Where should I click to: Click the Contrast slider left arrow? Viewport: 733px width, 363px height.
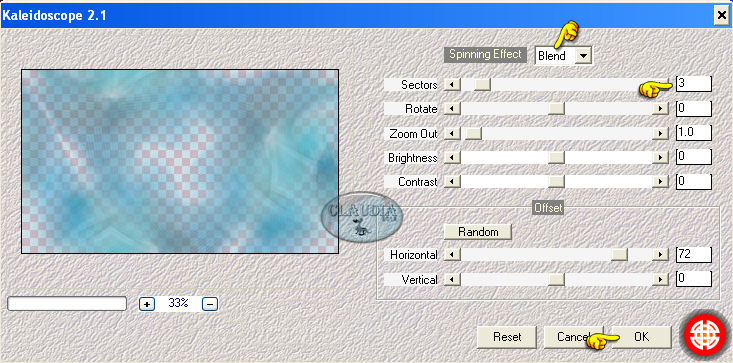452,182
